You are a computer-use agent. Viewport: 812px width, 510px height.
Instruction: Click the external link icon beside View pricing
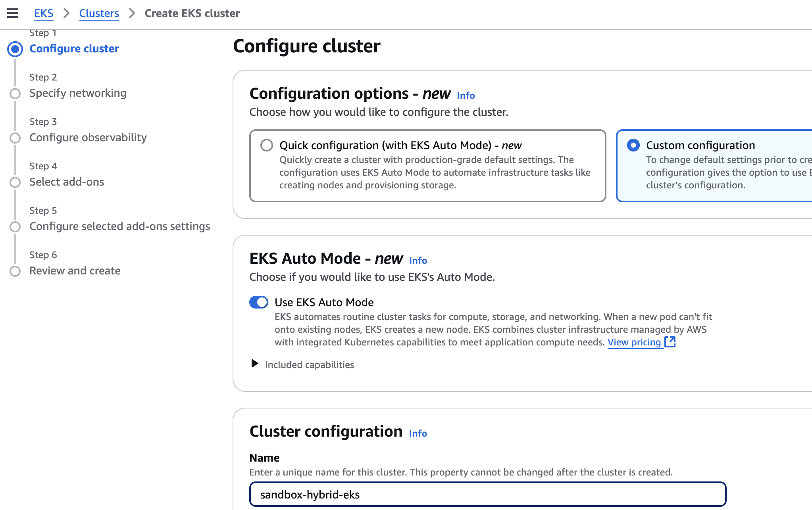pyautogui.click(x=670, y=342)
